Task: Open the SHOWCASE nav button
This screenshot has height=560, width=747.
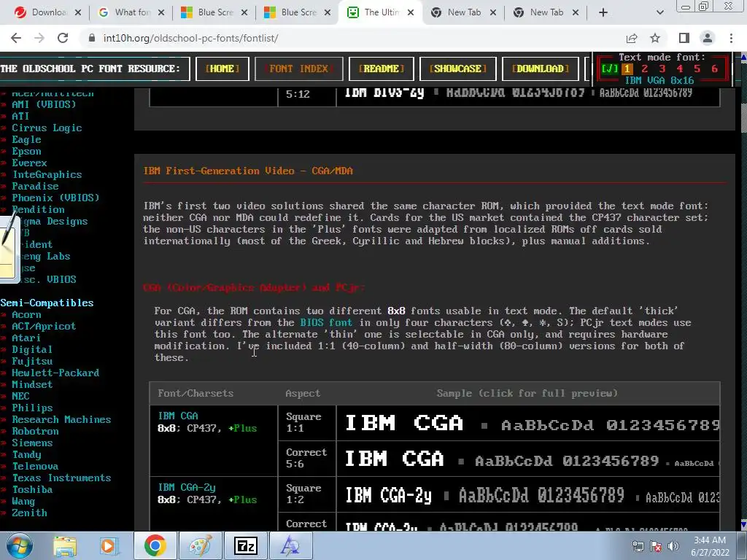Action: pos(458,69)
